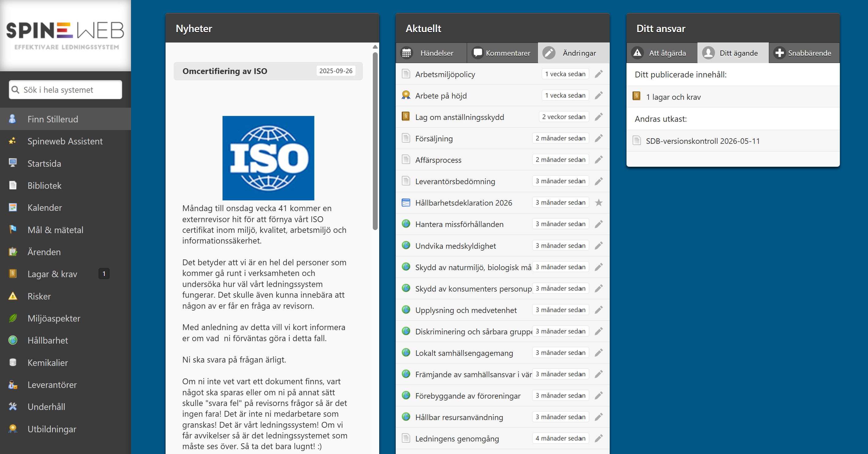Open Förebyggande av föroreningar entry
Viewport: 868px width, 454px height.
(x=468, y=396)
